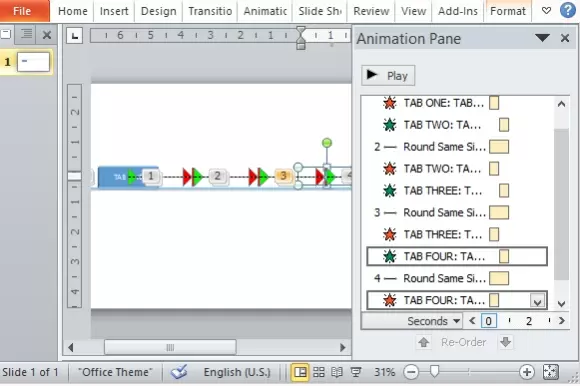Start Slide Show from the status bar icon
Image resolution: width=580 pixels, height=386 pixels.
[x=355, y=372]
